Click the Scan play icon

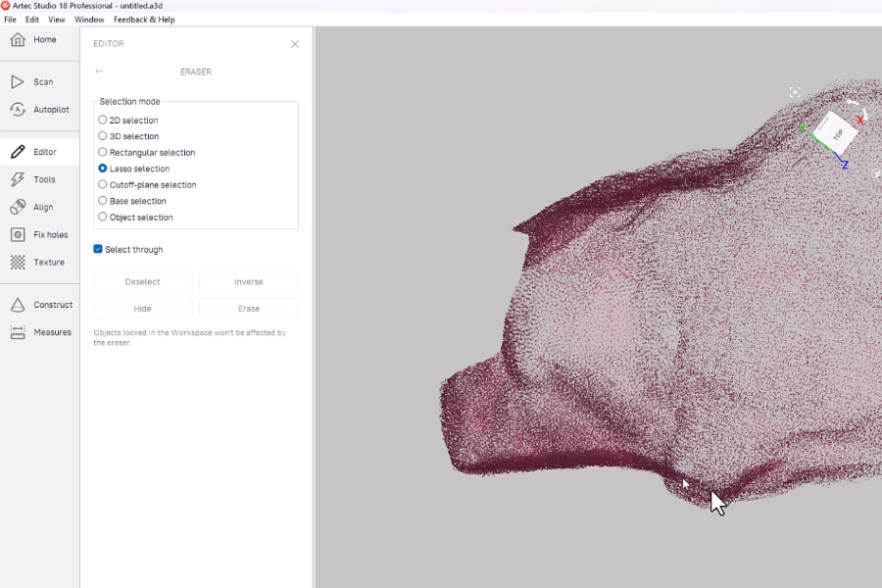(18, 82)
